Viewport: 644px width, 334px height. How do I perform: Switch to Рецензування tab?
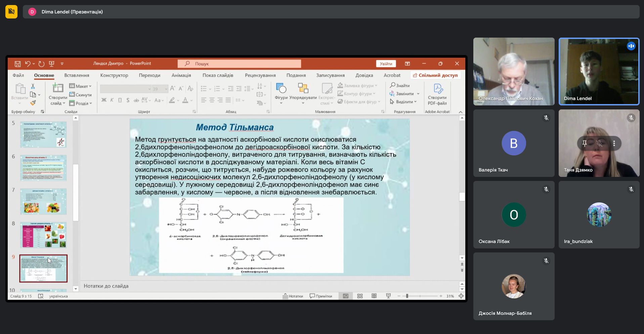pos(260,75)
